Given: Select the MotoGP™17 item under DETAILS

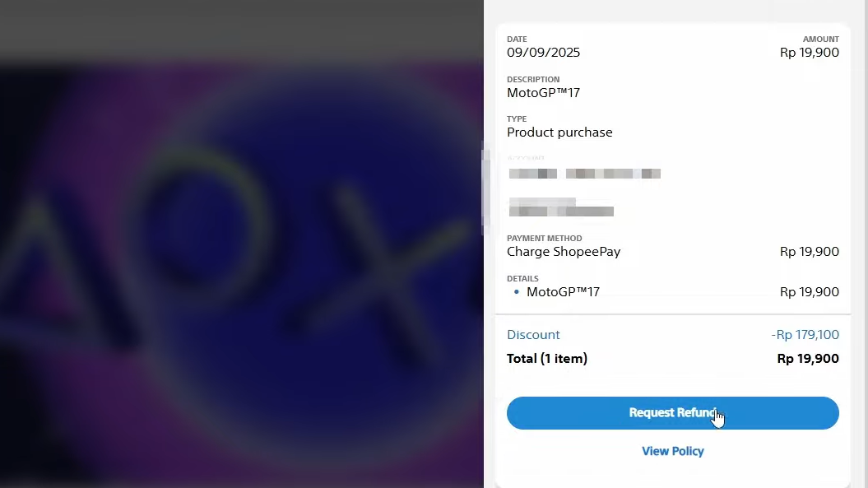Looking at the screenshot, I should click(x=563, y=292).
